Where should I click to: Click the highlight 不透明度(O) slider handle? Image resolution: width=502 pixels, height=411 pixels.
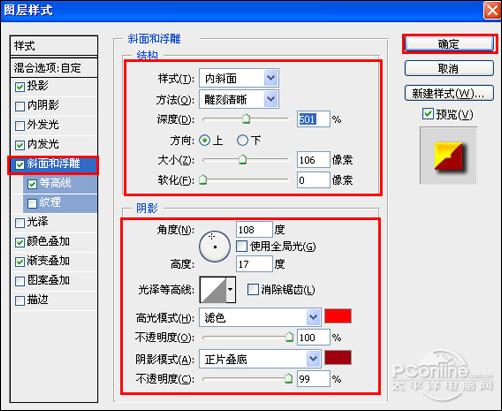click(x=289, y=337)
